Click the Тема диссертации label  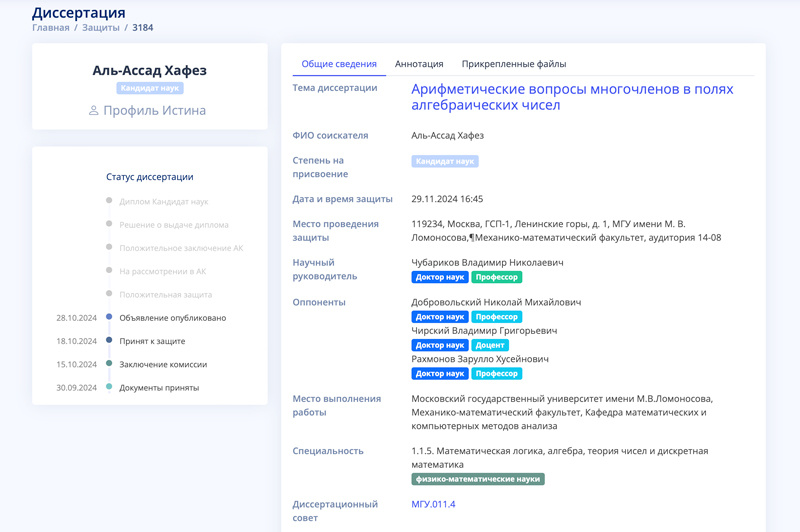pos(335,88)
